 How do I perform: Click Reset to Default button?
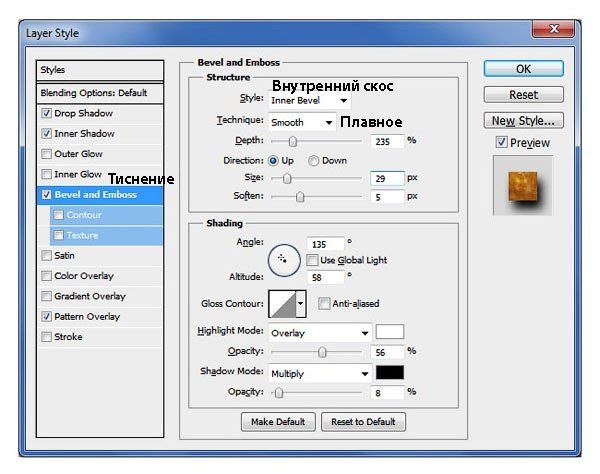tap(363, 422)
